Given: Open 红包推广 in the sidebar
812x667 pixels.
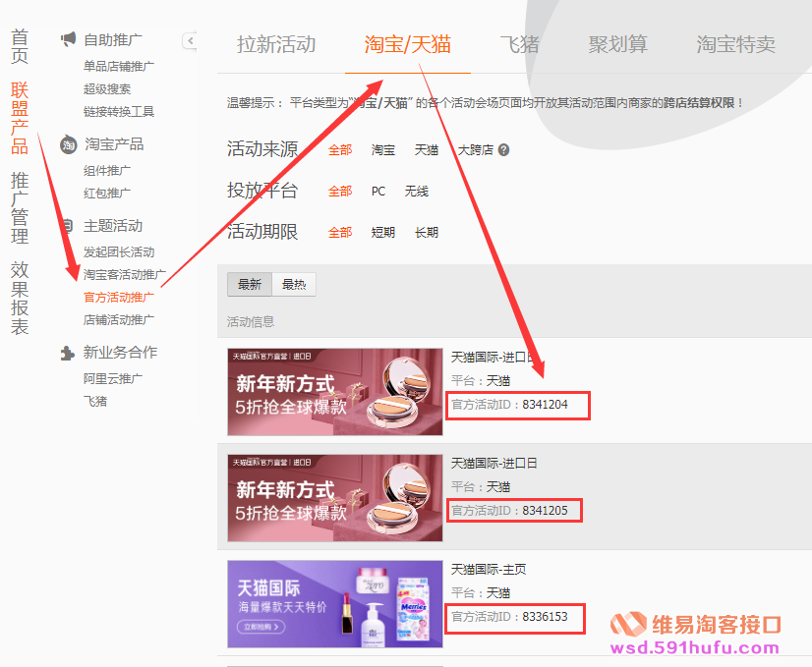Looking at the screenshot, I should pyautogui.click(x=107, y=194).
